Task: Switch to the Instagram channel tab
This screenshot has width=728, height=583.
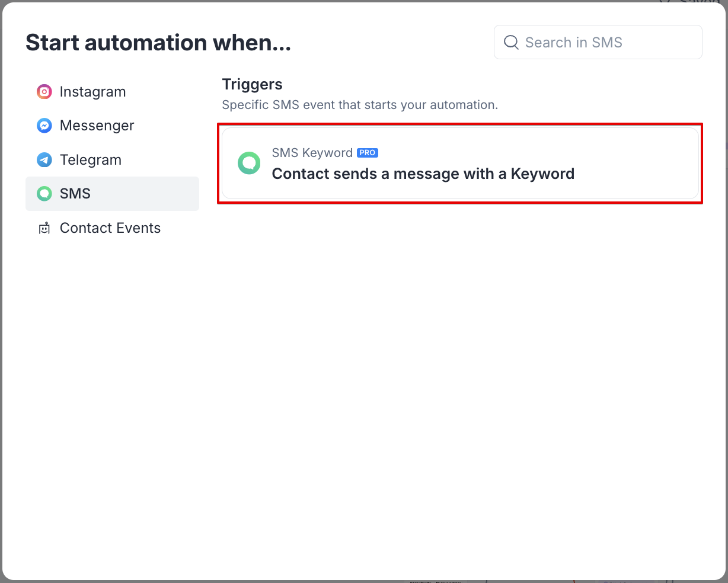Action: pos(92,92)
